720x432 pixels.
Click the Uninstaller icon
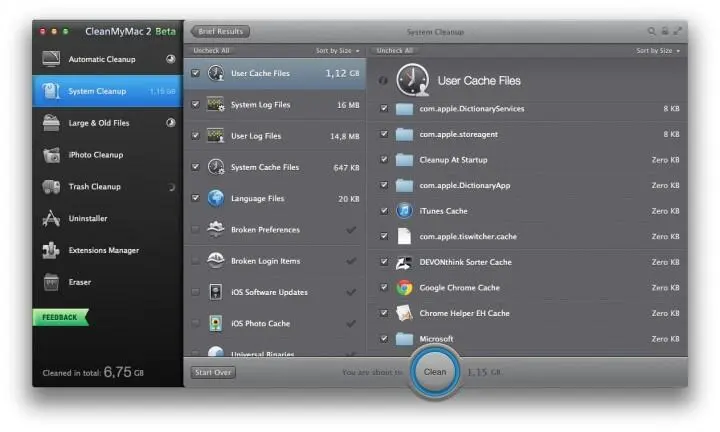point(51,219)
